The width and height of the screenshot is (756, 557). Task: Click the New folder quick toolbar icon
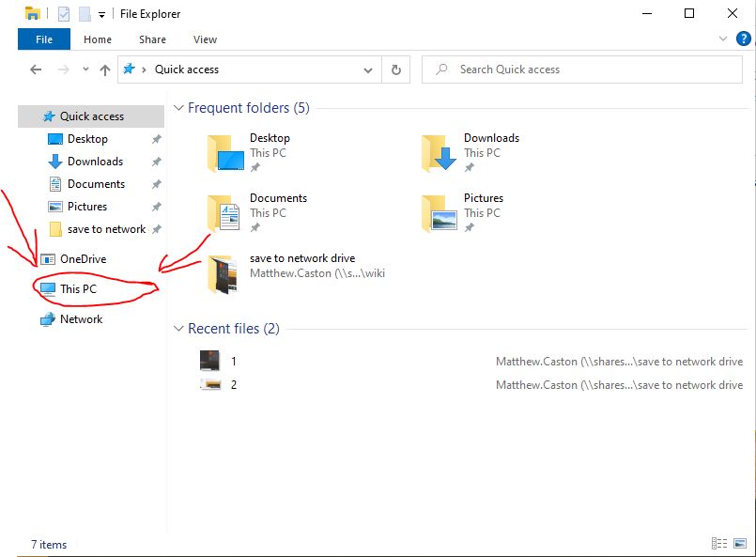coord(85,14)
